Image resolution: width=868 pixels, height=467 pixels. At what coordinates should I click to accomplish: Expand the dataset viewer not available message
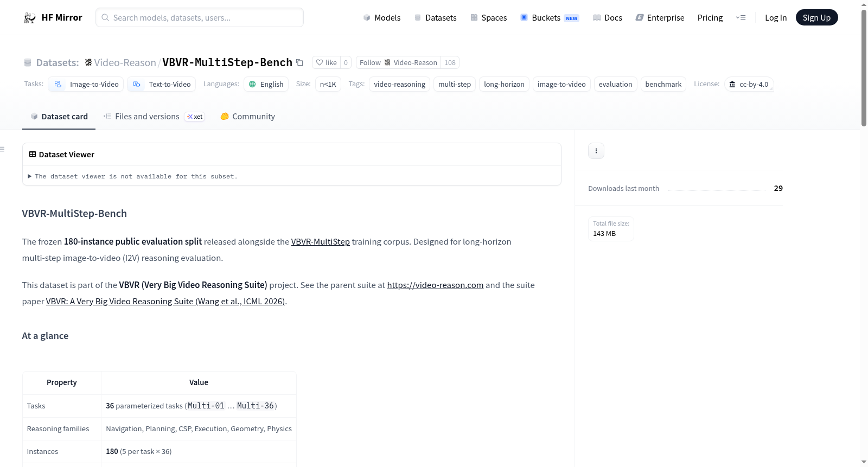pos(133,176)
